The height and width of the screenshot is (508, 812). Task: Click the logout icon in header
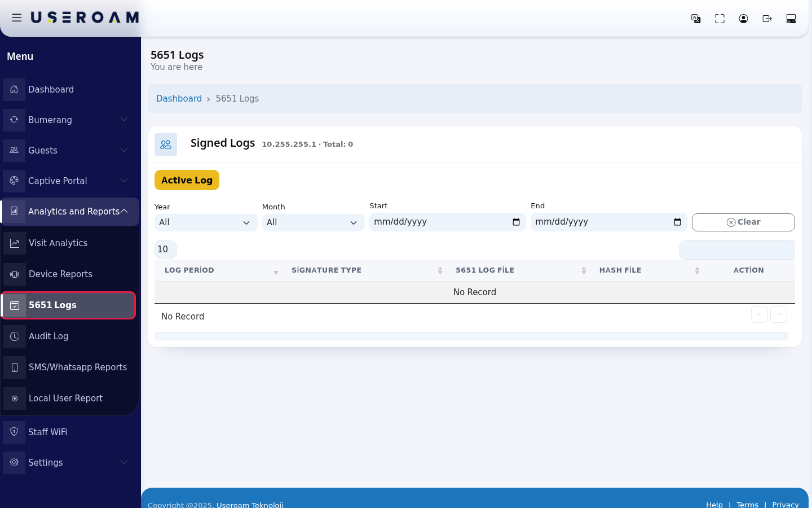[767, 19]
